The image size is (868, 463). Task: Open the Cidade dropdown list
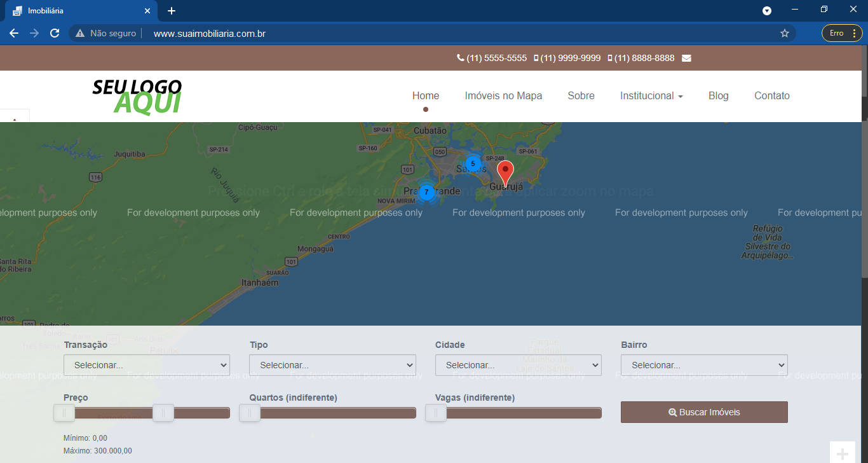(x=518, y=365)
